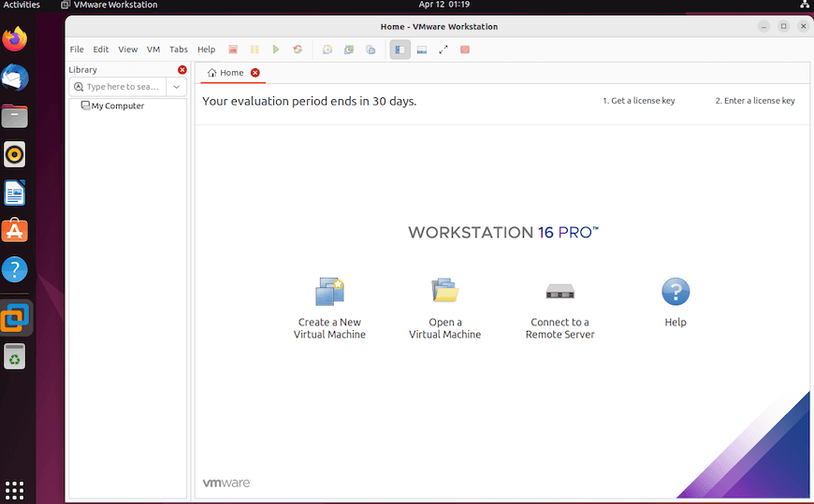Select My Computer in the Library

click(x=112, y=106)
